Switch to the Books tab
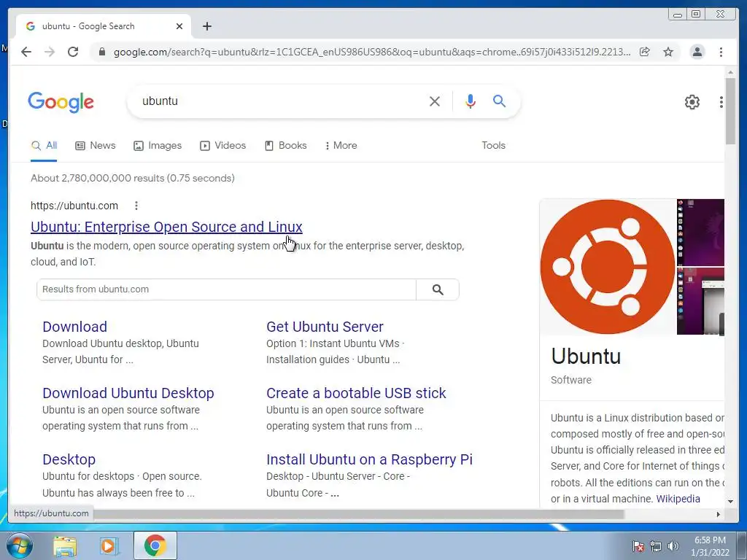The width and height of the screenshot is (747, 560). [286, 146]
